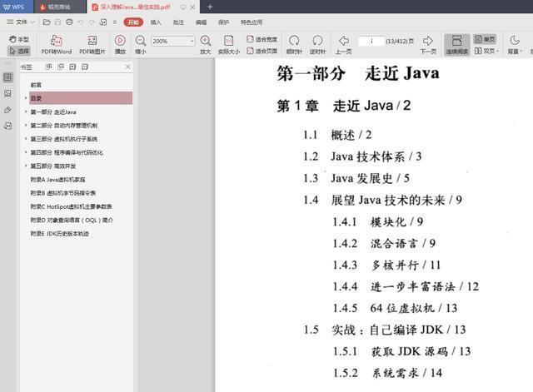Image resolution: width=533 pixels, height=392 pixels.
Task: Click the bookmark panel icon in left sidebar
Action: tap(7, 77)
